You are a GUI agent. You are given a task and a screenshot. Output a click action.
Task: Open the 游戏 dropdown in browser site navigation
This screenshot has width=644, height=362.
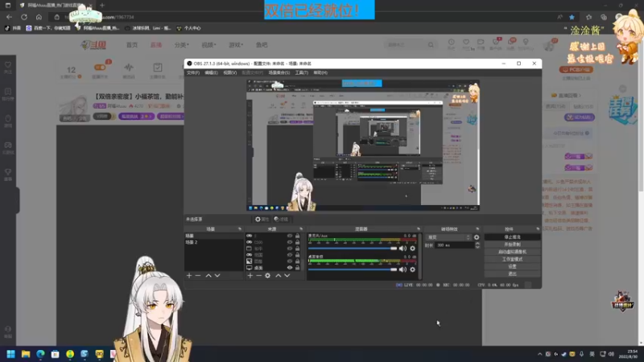236,45
